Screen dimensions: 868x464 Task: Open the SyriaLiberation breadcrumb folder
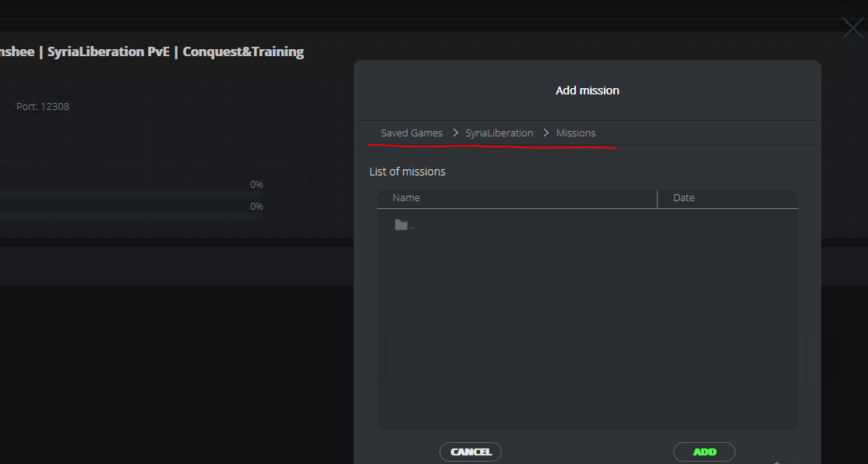tap(499, 133)
